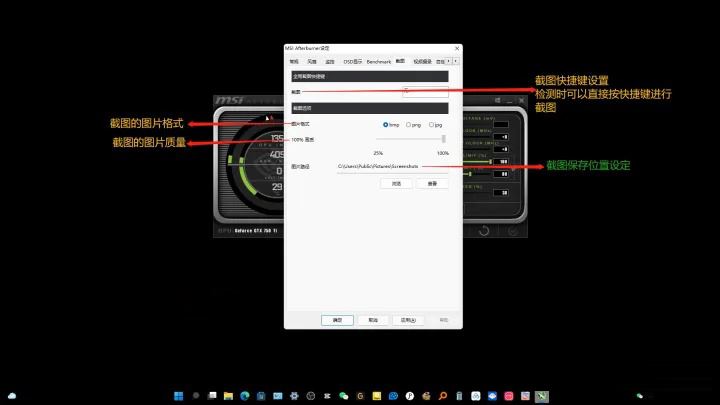Image resolution: width=720 pixels, height=405 pixels.
Task: Click Afterburner power limit slider handle
Action: tap(491, 162)
